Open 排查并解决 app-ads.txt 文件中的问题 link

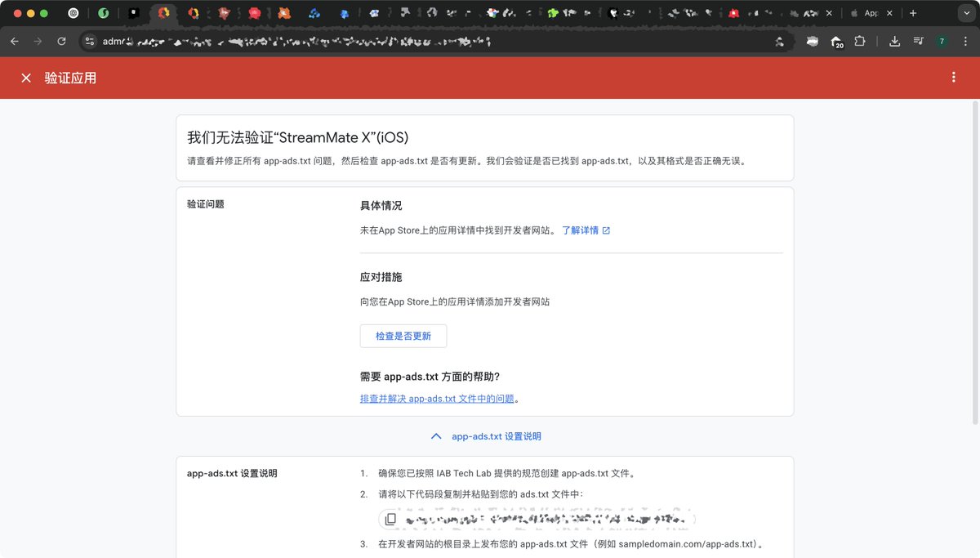coord(437,399)
